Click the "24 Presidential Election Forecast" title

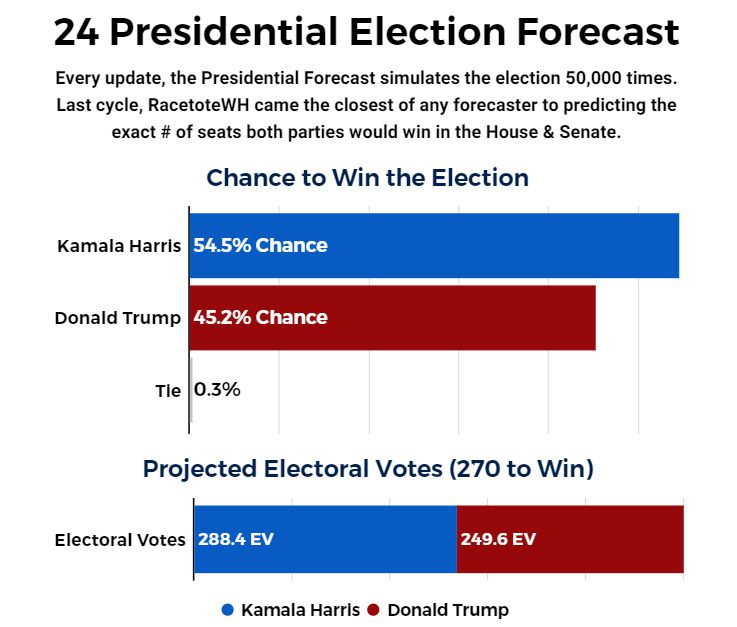367,33
